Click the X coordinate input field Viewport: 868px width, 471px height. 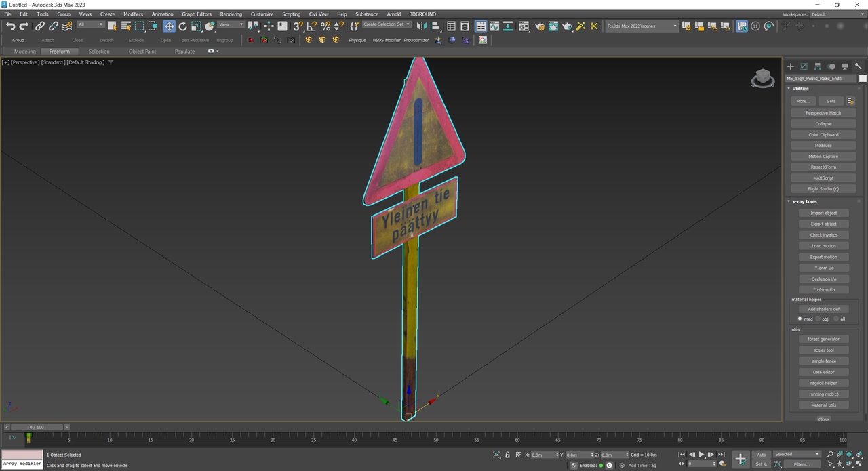pyautogui.click(x=544, y=455)
